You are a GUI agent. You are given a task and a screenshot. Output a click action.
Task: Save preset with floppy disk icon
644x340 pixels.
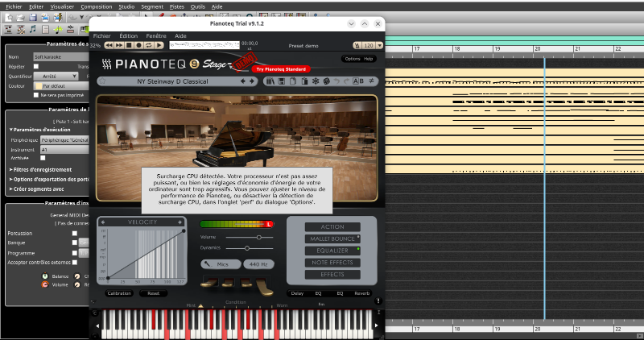coord(281,81)
